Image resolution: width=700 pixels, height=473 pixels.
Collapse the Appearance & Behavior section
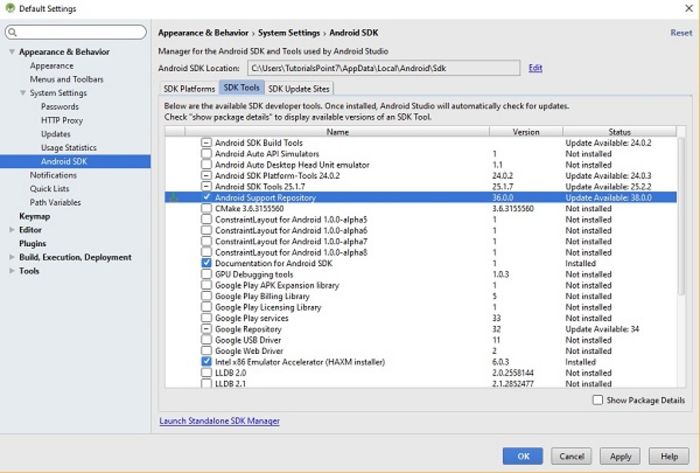11,52
